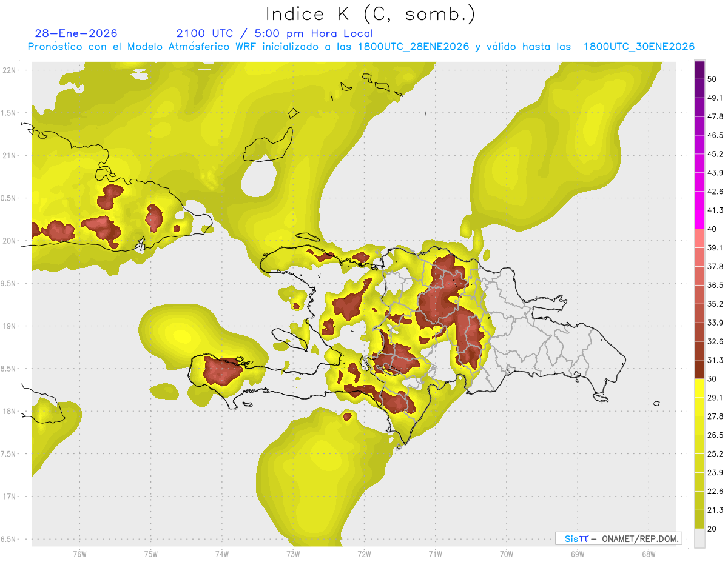Click colorbar value "39.1"
Screen dimensions: 728x562
point(715,248)
